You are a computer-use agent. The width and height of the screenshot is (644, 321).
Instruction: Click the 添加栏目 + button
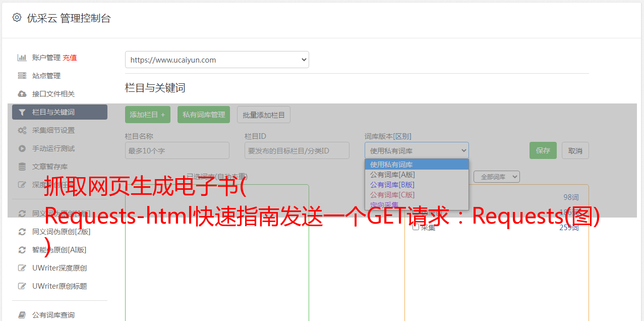pyautogui.click(x=148, y=115)
